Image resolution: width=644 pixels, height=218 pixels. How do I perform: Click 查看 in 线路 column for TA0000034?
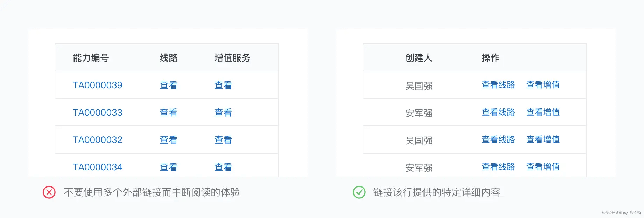click(x=169, y=167)
